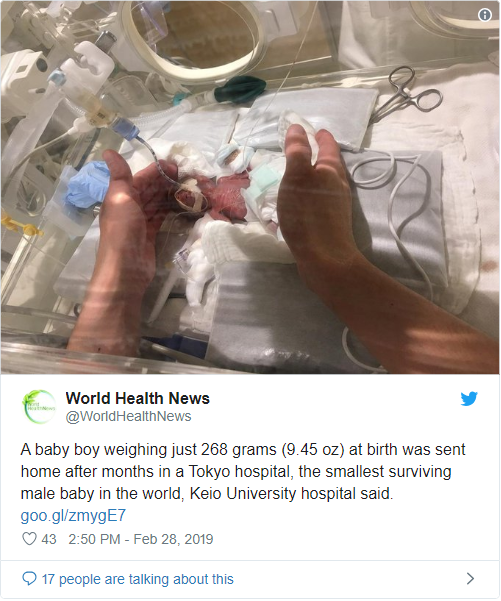Click the speech bubble reply icon
The height and width of the screenshot is (601, 501).
(29, 578)
